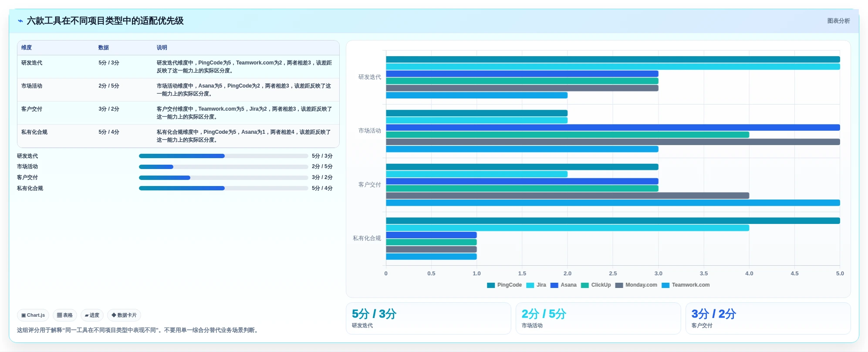Toggle the Monday.com dataset in the legend
Screen dimensions: 868x352
coord(636,285)
